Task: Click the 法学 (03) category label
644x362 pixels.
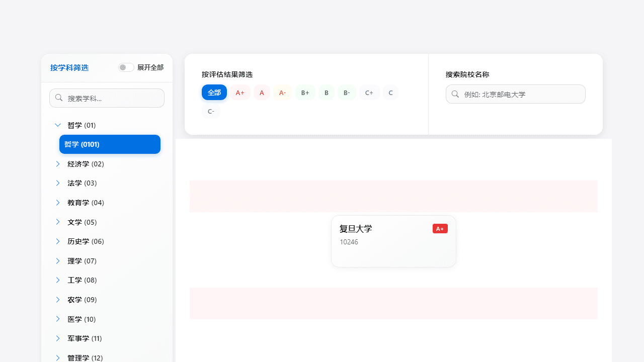Action: click(82, 183)
